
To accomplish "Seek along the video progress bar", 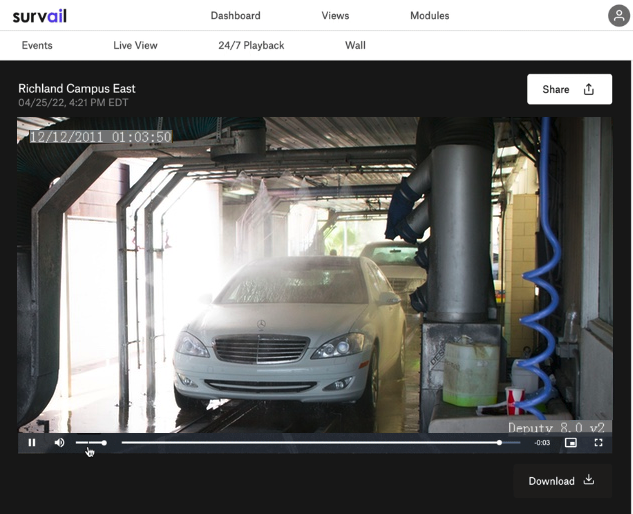I will (x=321, y=443).
